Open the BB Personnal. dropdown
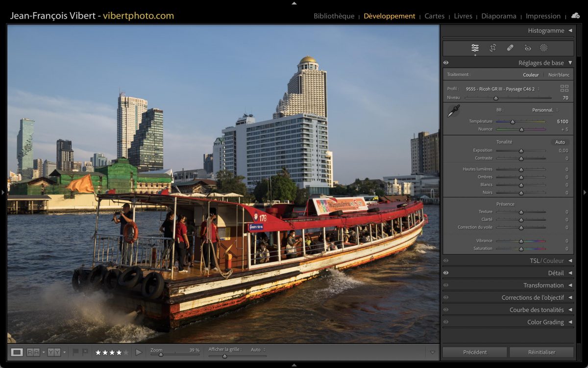Screen dimensions: 588x368 [x=545, y=110]
